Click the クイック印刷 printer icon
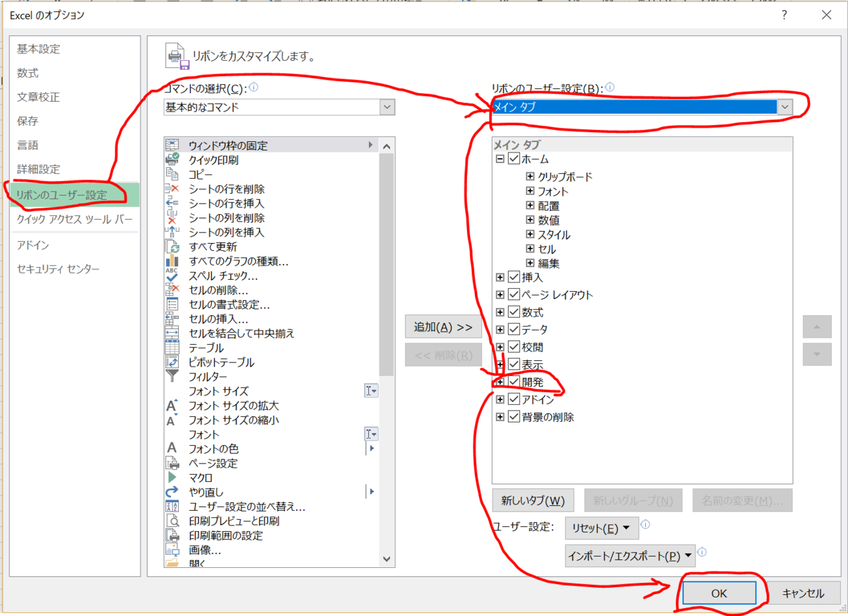Screen dimensions: 848x616 (172, 160)
